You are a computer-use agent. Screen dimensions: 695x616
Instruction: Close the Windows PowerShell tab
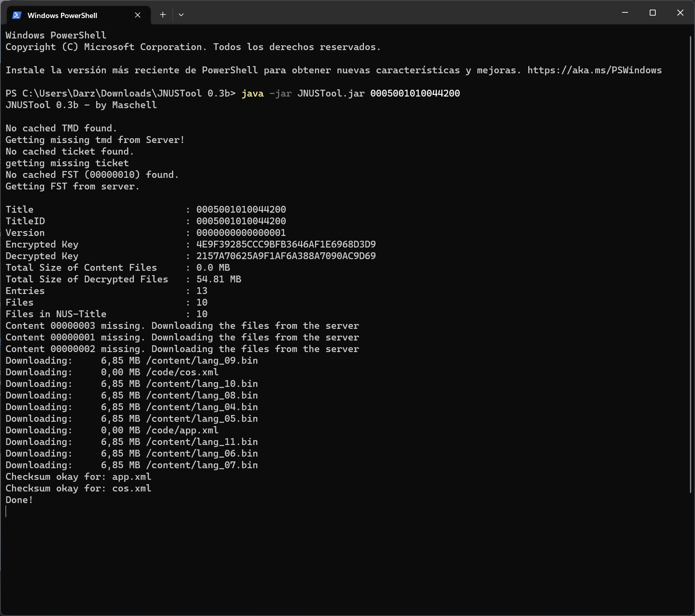click(x=137, y=15)
